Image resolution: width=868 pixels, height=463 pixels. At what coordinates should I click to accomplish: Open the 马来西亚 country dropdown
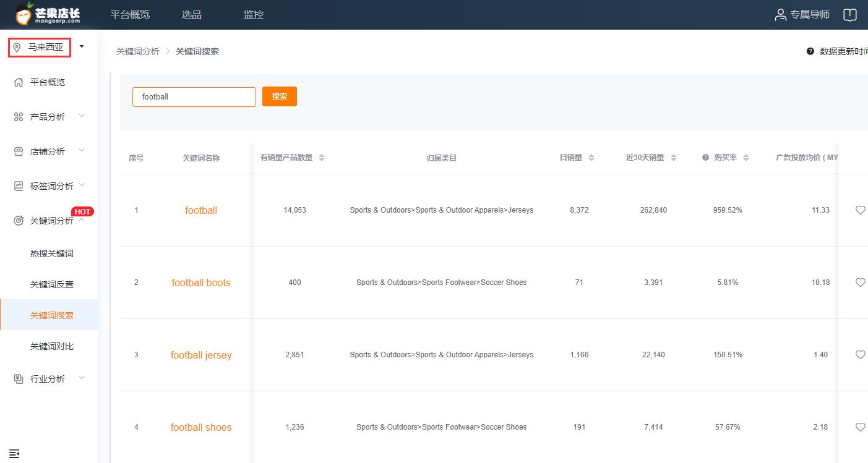point(47,47)
